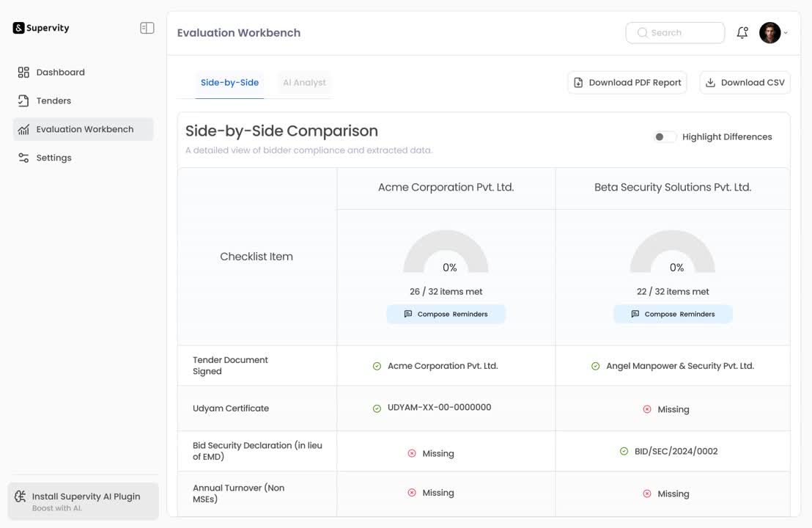Click the Tender Document Signed row label

230,366
